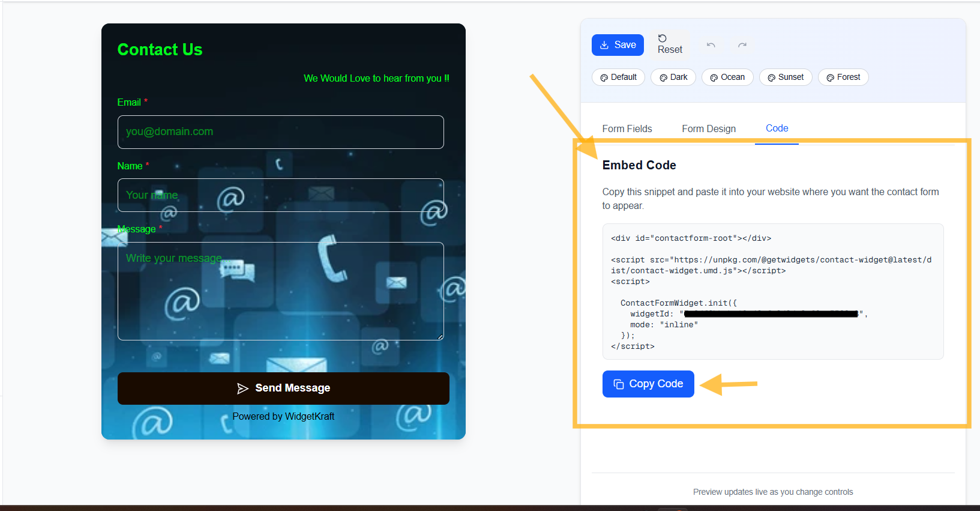Screen dimensions: 980x511
Task: Copy the embed code snippet
Action: 648,384
